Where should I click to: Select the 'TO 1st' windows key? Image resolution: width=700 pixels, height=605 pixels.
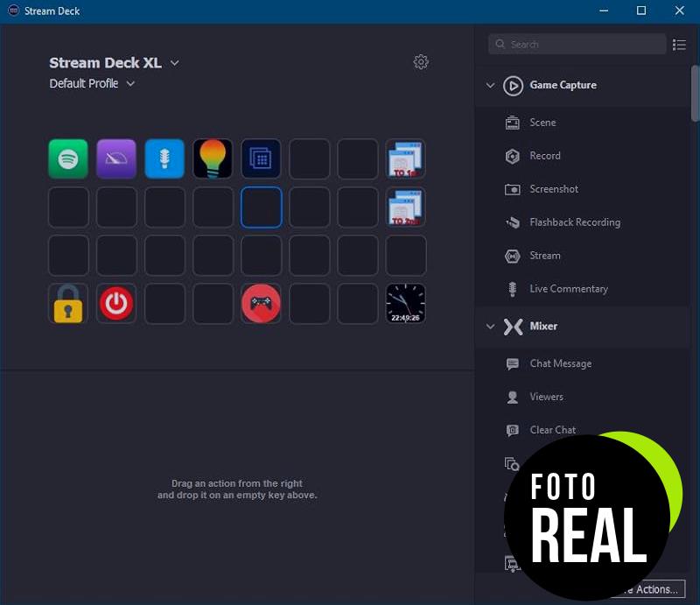pos(406,159)
